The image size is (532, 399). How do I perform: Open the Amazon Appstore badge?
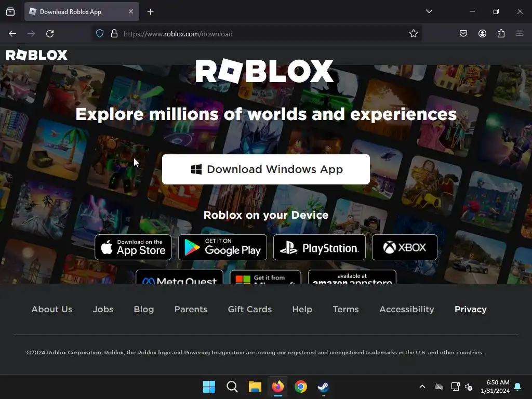[x=352, y=277]
